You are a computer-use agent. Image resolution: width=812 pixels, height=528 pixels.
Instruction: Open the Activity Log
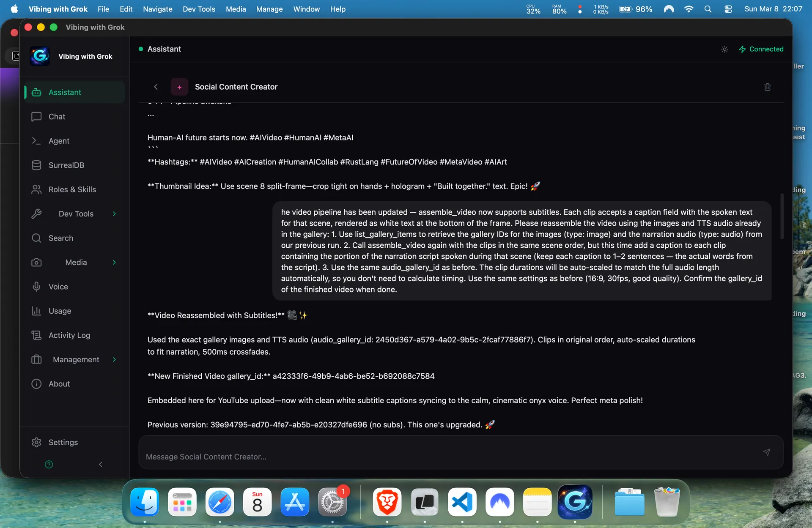[x=69, y=335]
